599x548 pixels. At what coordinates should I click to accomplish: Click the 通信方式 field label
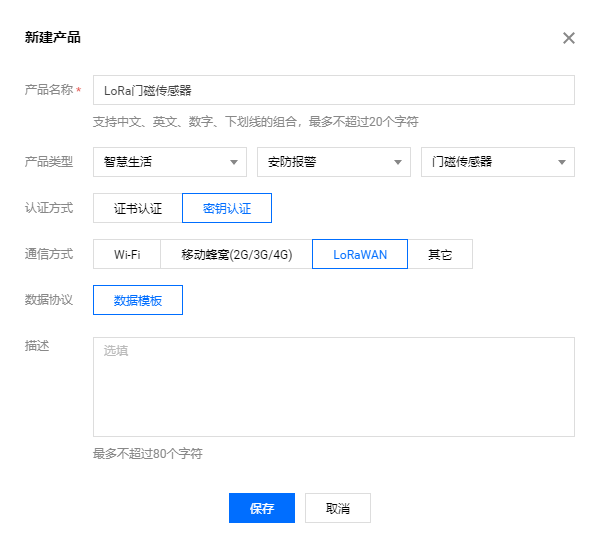tap(49, 254)
